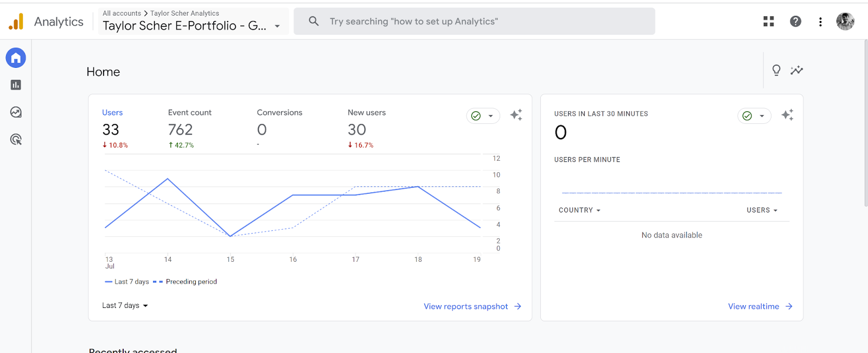Open the USERS metric dropdown
Image resolution: width=868 pixels, height=353 pixels.
[762, 210]
